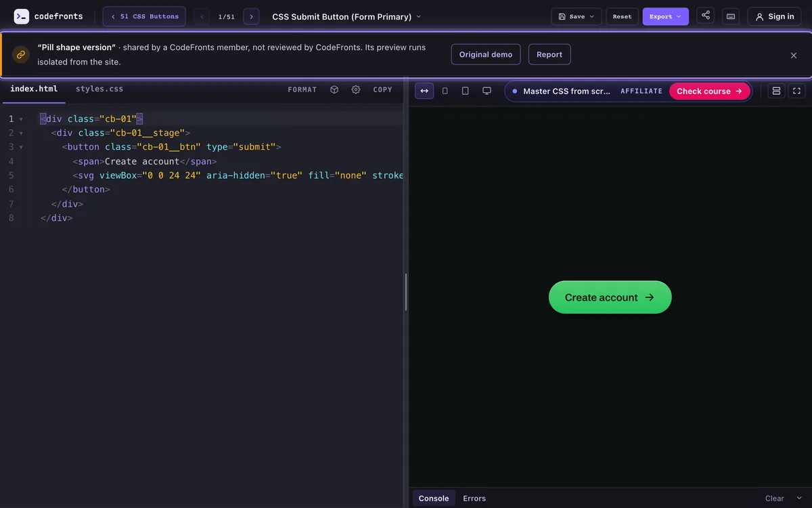Click the FORMAT code button
Image resolution: width=812 pixels, height=508 pixels.
302,89
